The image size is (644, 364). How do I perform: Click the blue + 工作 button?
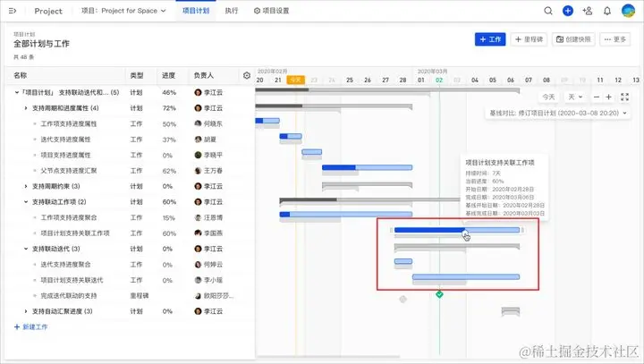[x=490, y=39]
